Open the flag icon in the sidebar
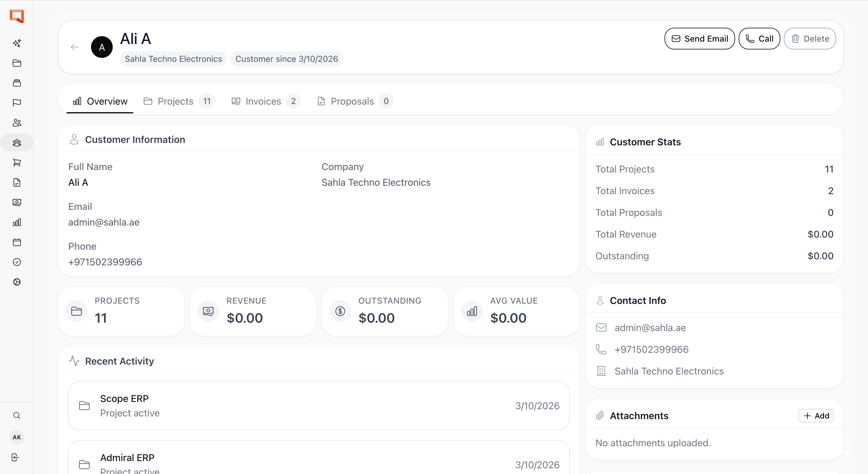The width and height of the screenshot is (868, 474). click(17, 103)
